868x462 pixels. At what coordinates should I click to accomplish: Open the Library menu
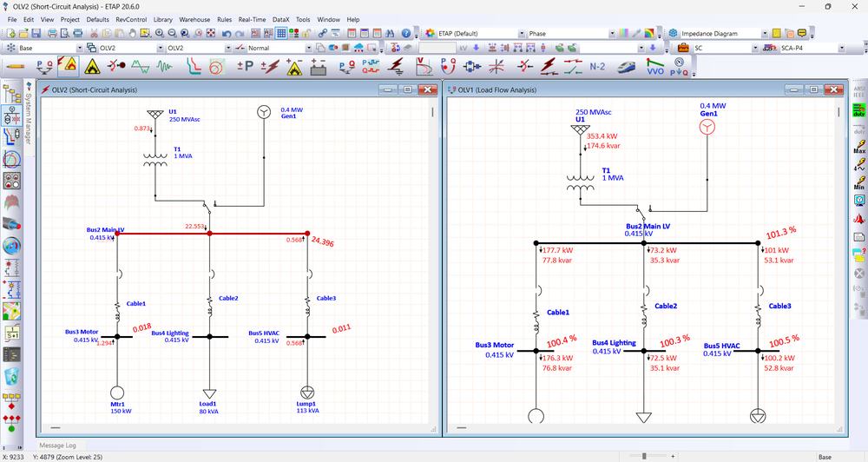(163, 19)
